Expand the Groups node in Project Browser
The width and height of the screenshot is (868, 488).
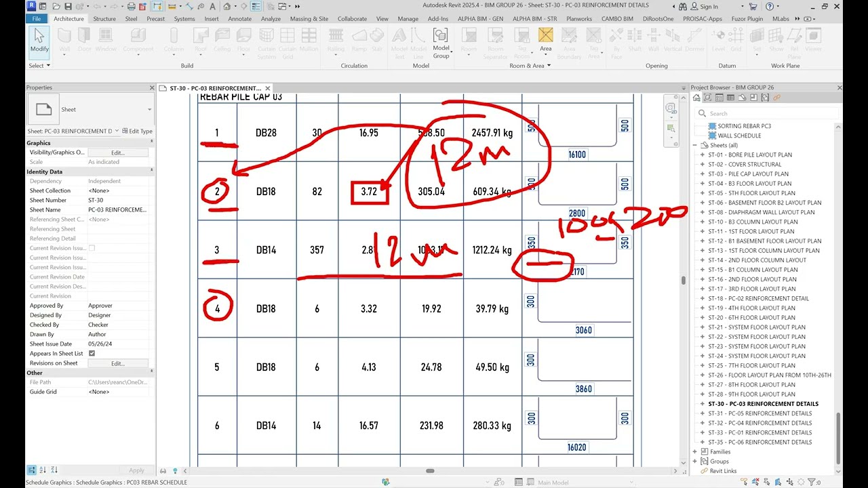click(695, 461)
